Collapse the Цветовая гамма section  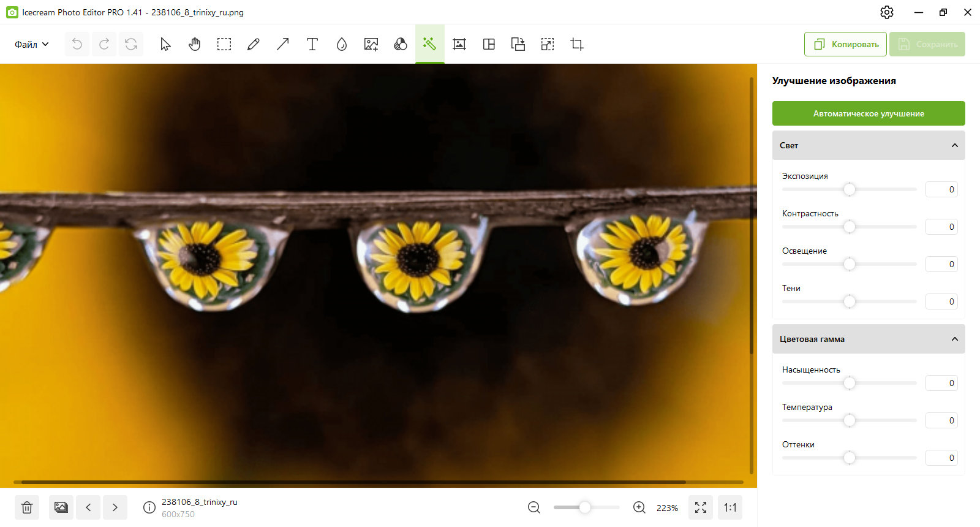[x=869, y=339]
